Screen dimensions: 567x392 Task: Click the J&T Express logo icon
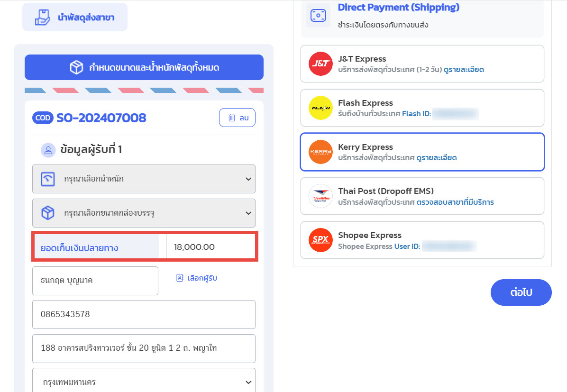320,64
